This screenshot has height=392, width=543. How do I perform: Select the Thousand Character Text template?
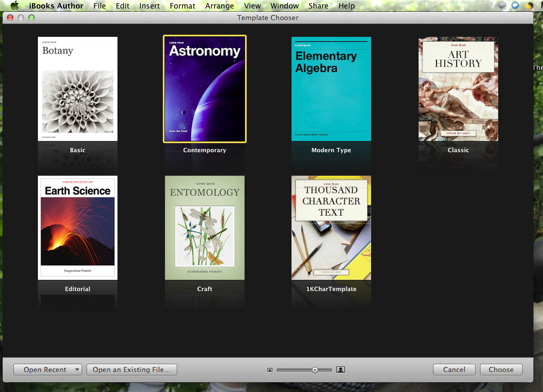click(331, 228)
